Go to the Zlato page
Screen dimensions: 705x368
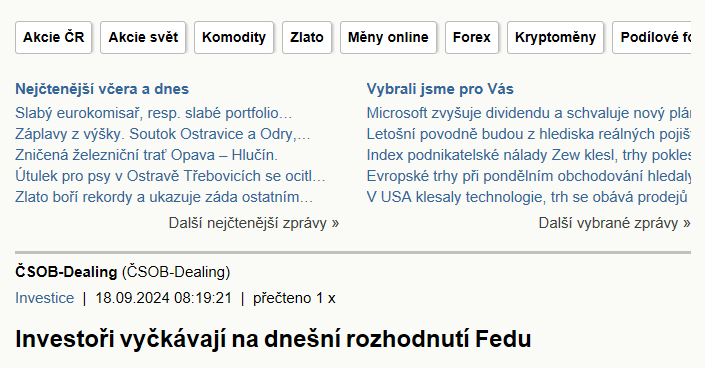[x=307, y=37]
